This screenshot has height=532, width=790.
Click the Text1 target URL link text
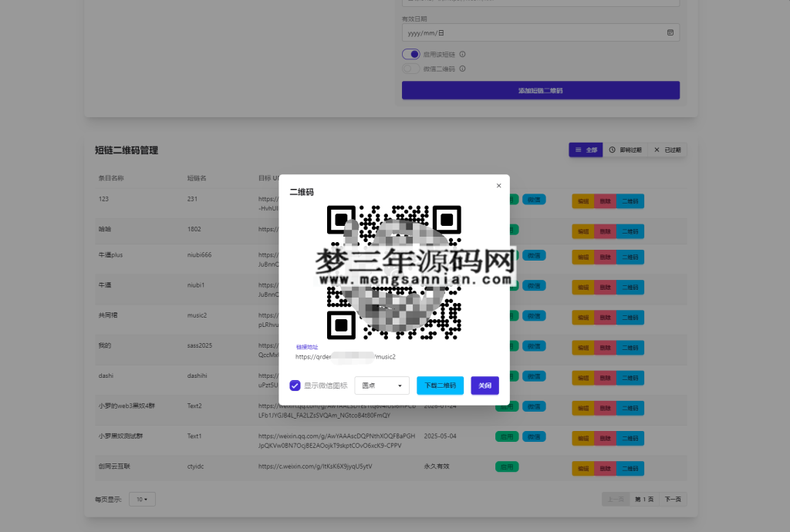pyautogui.click(x=336, y=441)
